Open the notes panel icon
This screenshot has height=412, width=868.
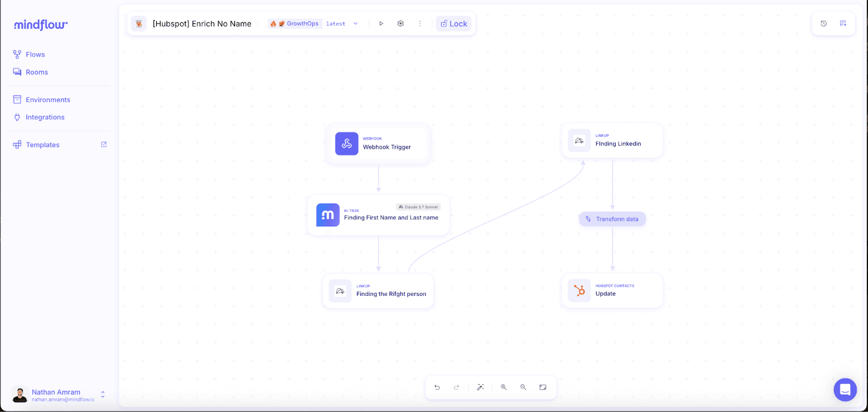tap(843, 23)
